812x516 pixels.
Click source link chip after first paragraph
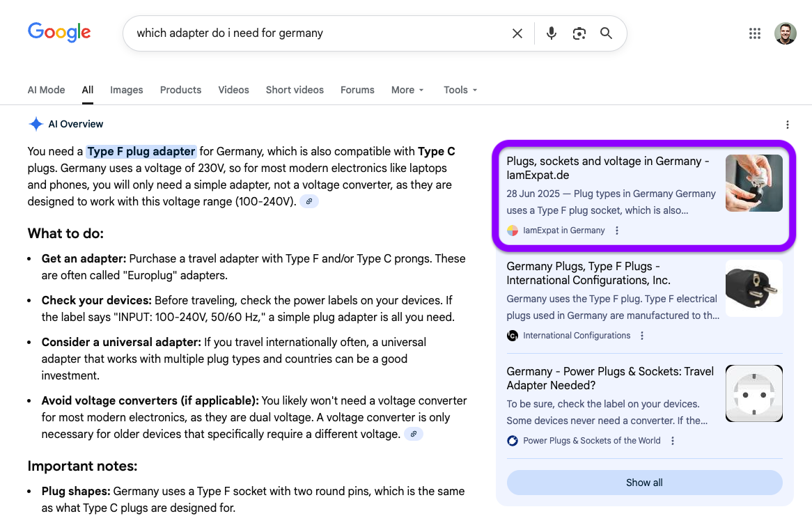tap(309, 201)
